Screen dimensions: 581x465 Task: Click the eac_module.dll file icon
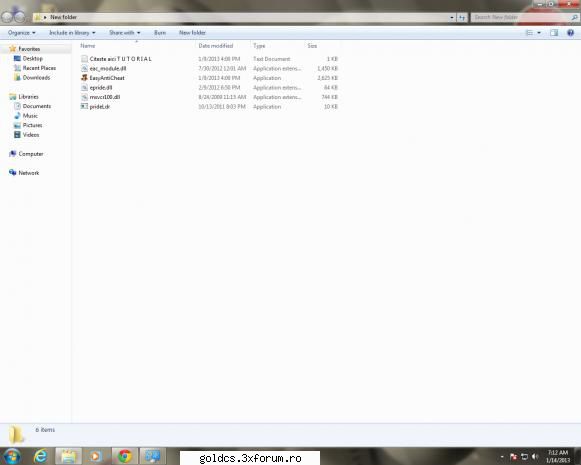coord(84,69)
